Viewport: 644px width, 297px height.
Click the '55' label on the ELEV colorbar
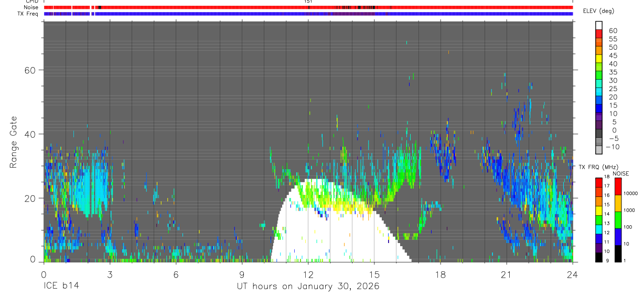pyautogui.click(x=613, y=39)
